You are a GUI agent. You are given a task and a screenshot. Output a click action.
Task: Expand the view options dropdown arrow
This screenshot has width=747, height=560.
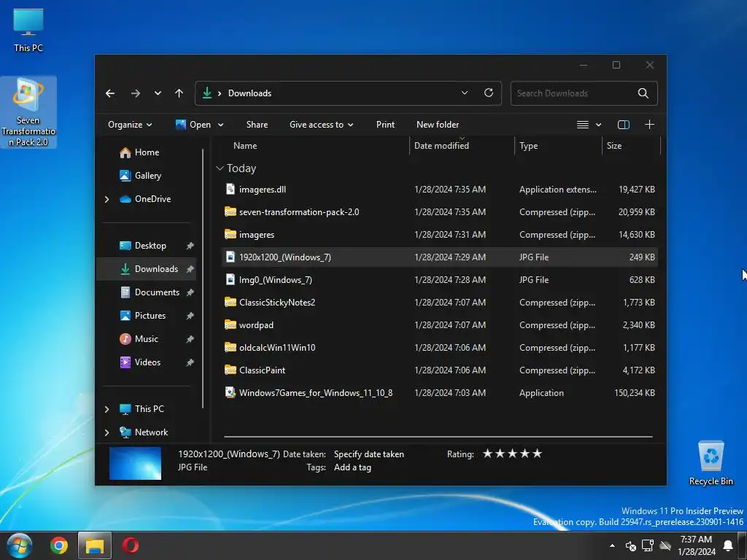click(598, 125)
